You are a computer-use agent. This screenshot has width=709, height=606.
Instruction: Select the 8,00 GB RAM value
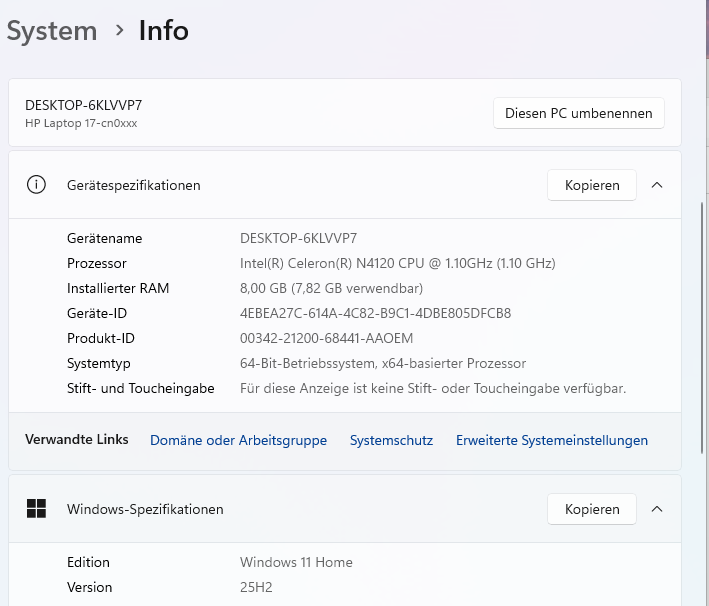pos(331,288)
